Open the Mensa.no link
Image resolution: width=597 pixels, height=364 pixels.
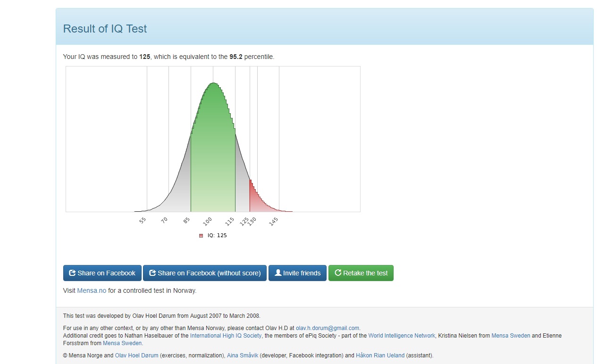click(x=92, y=290)
